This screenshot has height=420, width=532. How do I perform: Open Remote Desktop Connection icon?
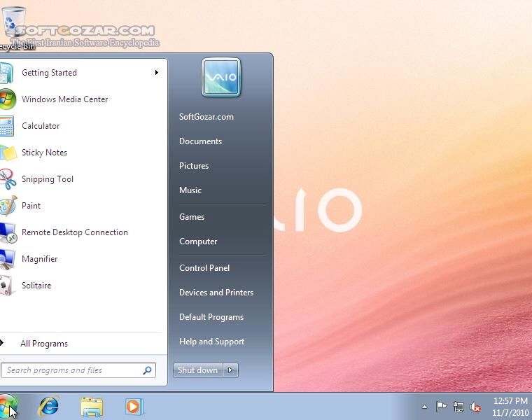click(x=8, y=232)
